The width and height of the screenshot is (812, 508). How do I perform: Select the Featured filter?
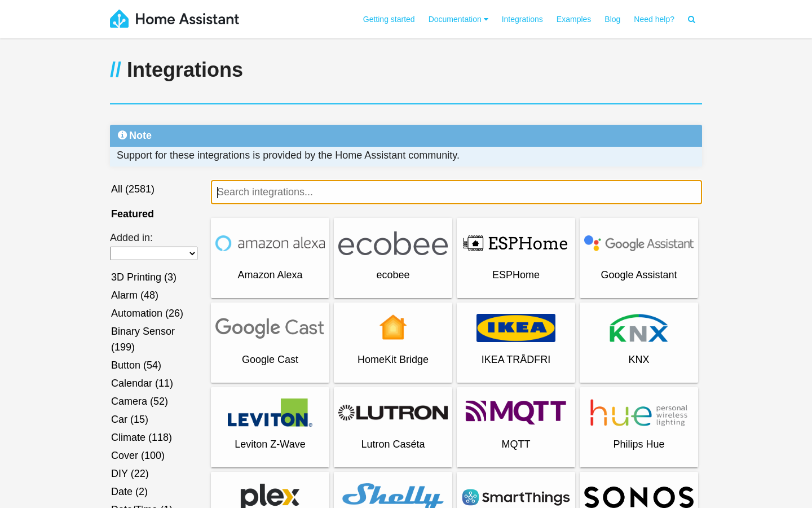(133, 214)
